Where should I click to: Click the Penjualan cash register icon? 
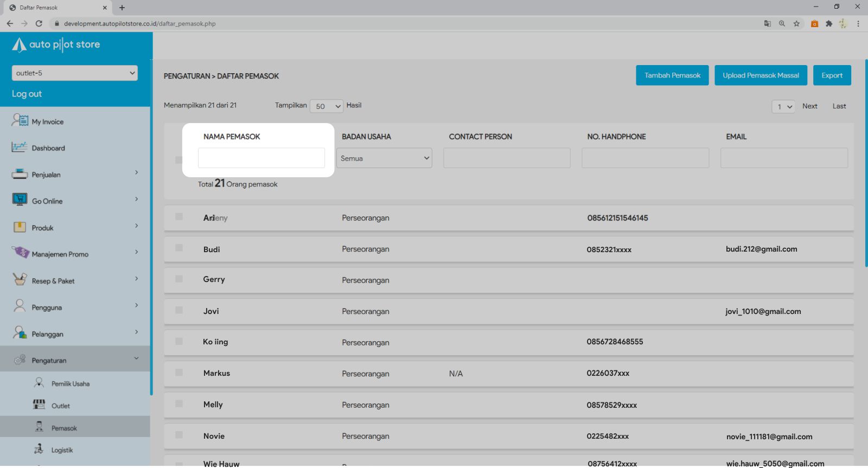tap(20, 174)
